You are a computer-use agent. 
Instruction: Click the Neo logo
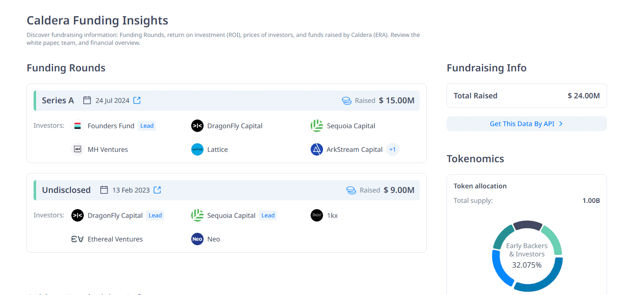click(x=197, y=239)
